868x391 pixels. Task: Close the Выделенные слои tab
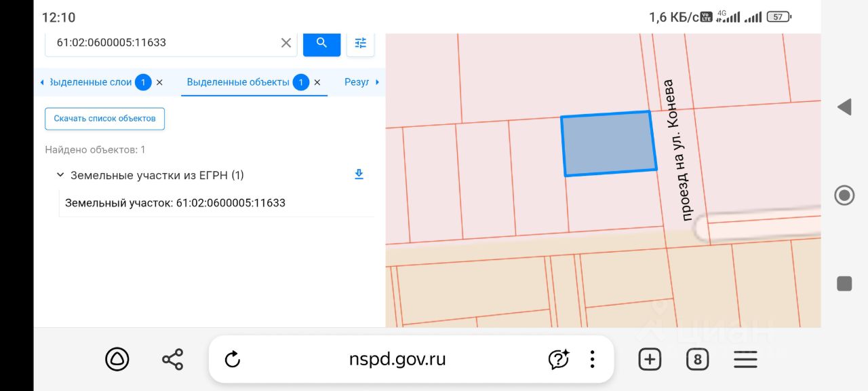[159, 82]
